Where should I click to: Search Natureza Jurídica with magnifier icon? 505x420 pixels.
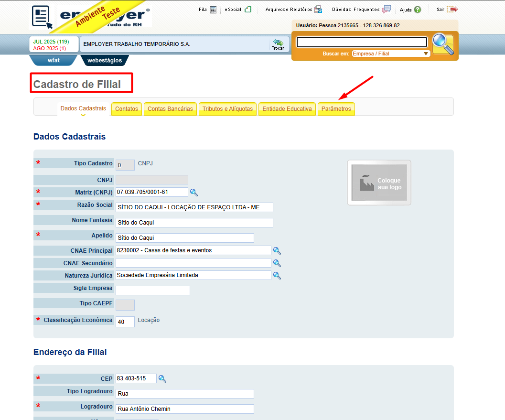point(277,275)
